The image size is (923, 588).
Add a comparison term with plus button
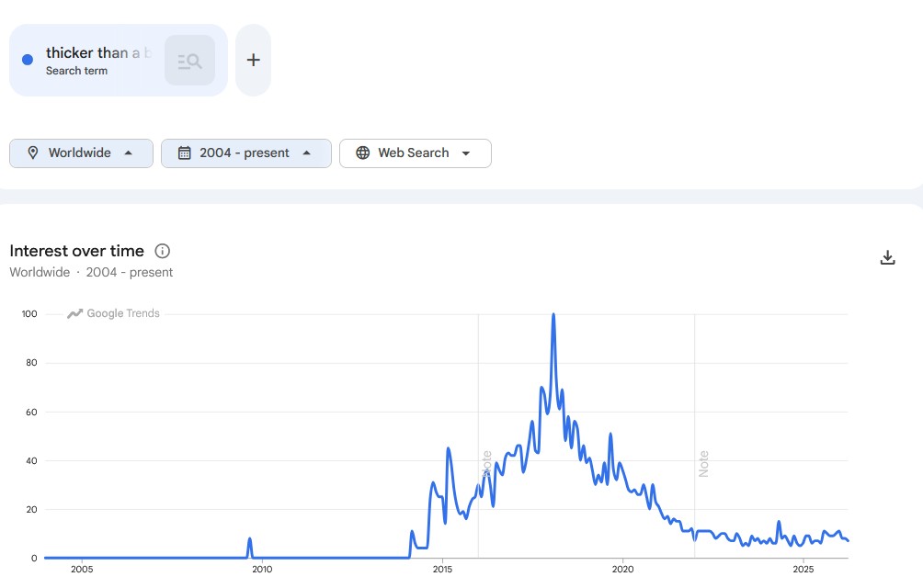coord(253,60)
